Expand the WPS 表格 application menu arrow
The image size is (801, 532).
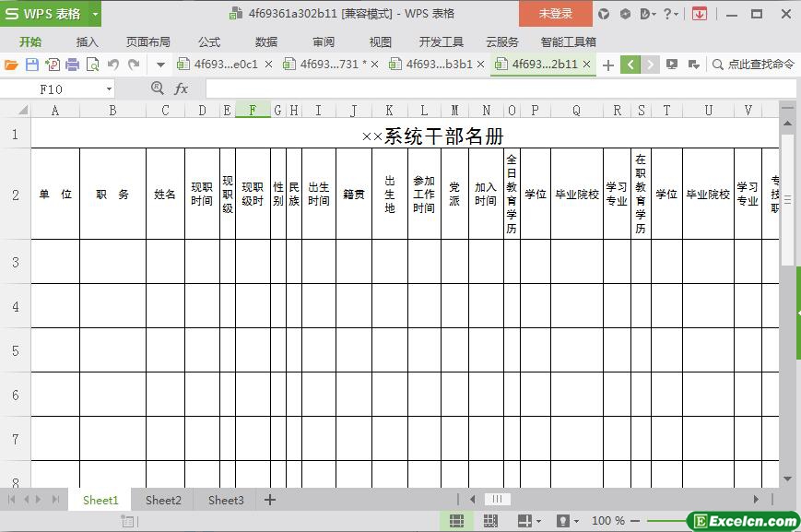pos(95,14)
